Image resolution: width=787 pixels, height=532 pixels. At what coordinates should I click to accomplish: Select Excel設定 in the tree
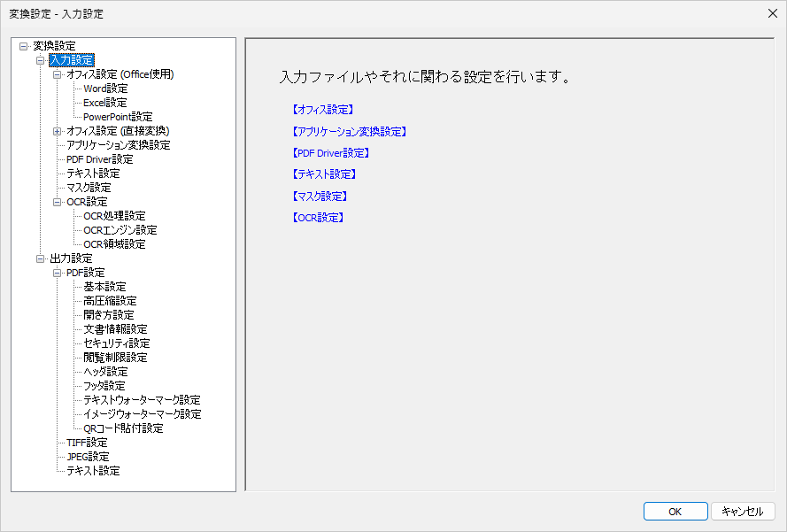click(x=104, y=103)
